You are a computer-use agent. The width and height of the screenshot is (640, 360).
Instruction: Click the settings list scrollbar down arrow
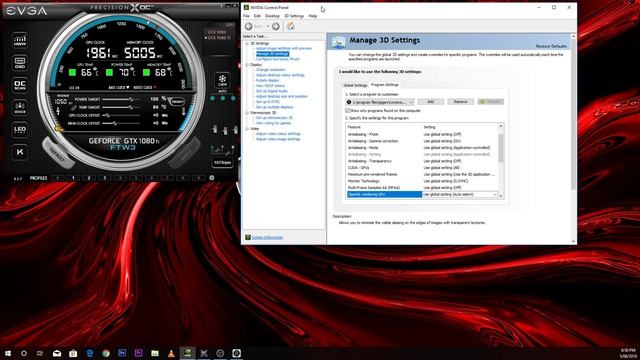[x=501, y=196]
